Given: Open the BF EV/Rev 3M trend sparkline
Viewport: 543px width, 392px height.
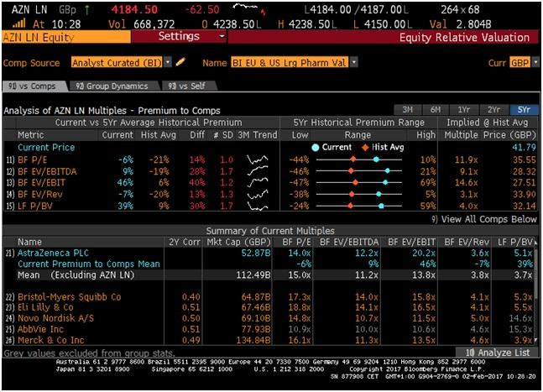Looking at the screenshot, I should (x=258, y=194).
